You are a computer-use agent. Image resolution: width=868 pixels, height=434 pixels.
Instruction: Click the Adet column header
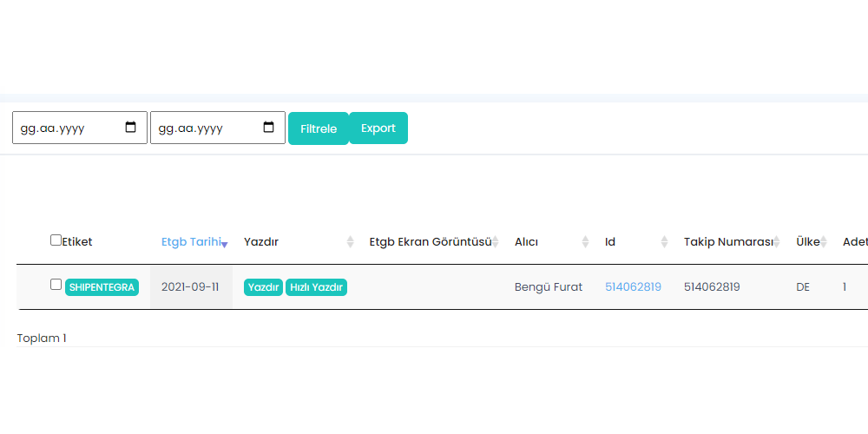tap(855, 242)
